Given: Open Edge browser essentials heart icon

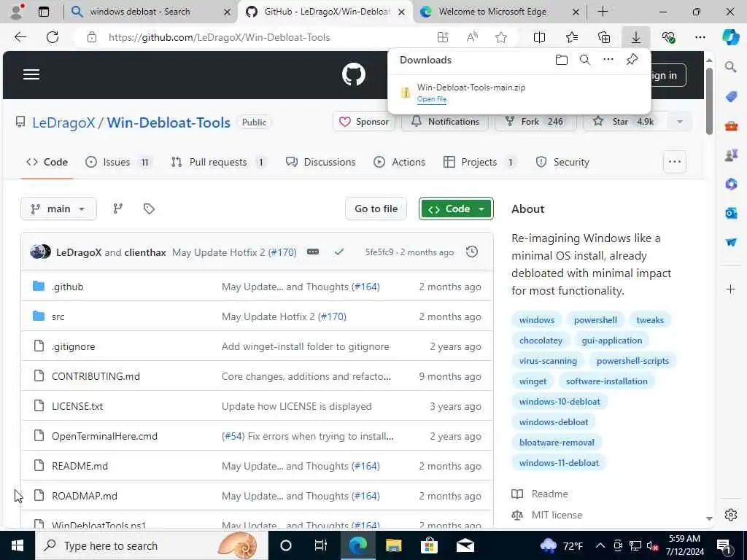Looking at the screenshot, I should (668, 37).
